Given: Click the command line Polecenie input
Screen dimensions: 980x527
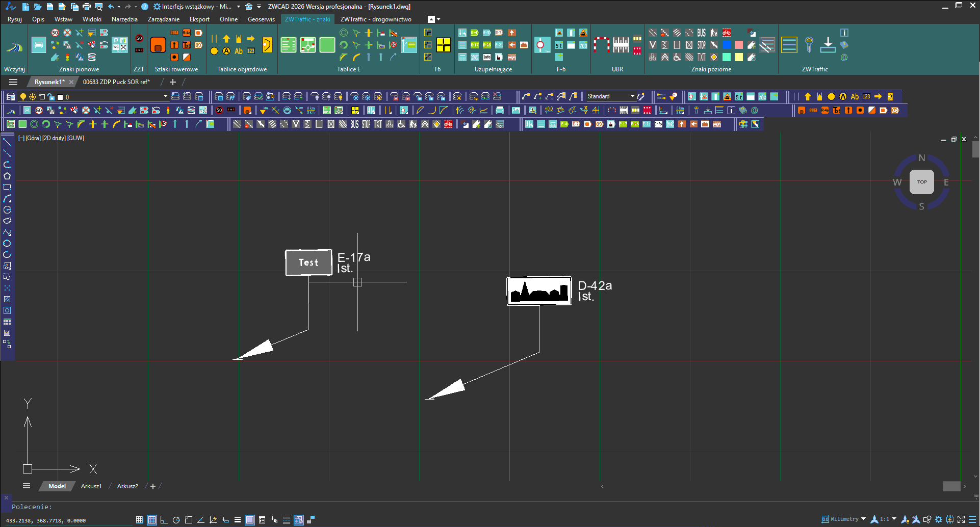Looking at the screenshot, I should pyautogui.click(x=489, y=507).
